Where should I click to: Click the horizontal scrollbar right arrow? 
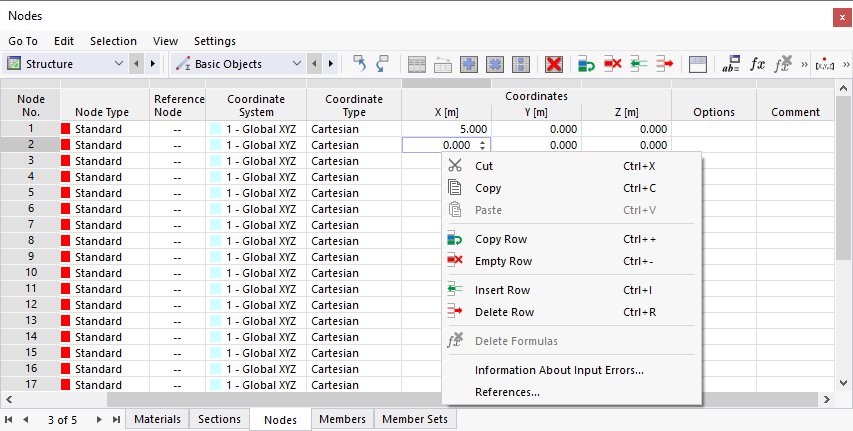(827, 400)
